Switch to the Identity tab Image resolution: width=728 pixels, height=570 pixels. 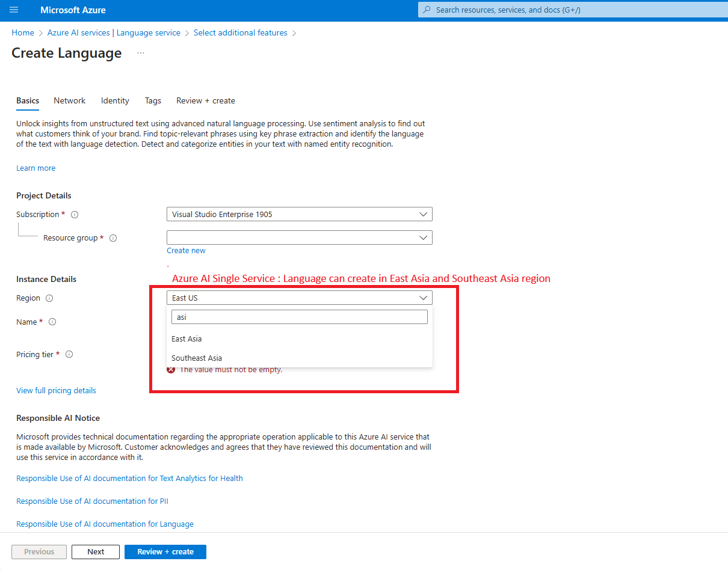coord(115,100)
